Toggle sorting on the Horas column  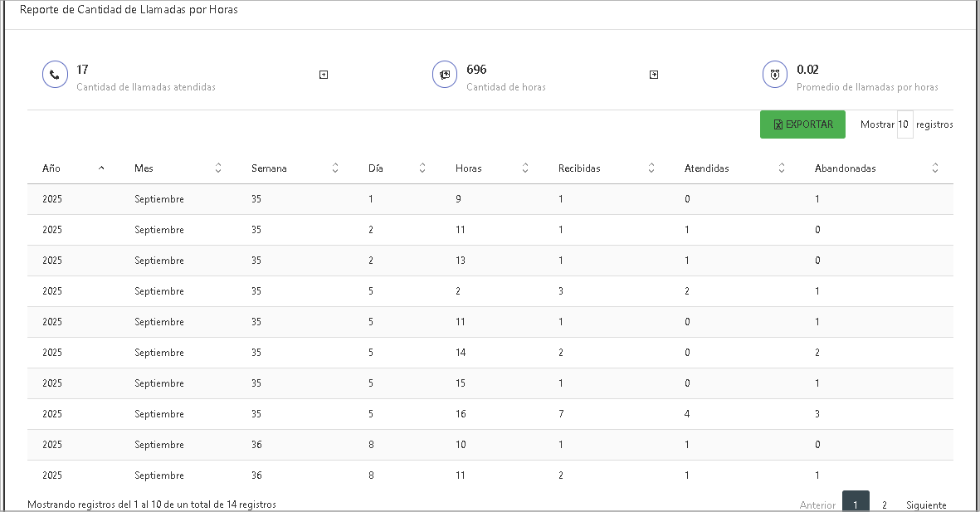pos(525,168)
